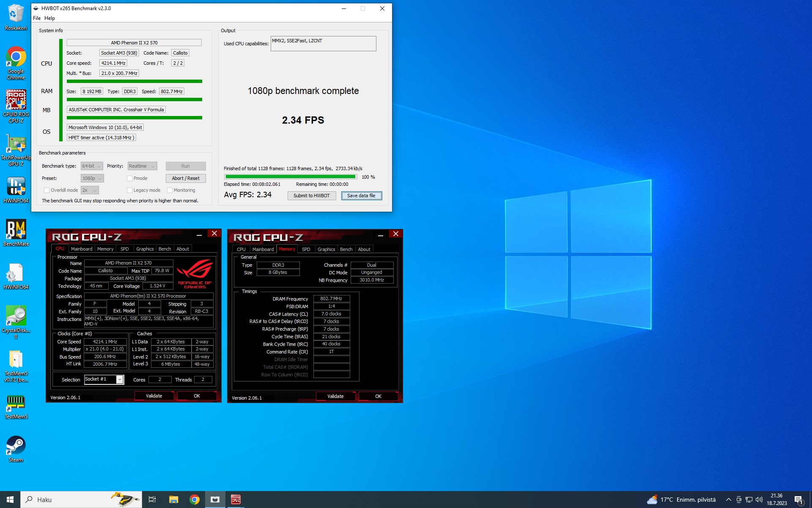Open the notification center icon

point(798,500)
